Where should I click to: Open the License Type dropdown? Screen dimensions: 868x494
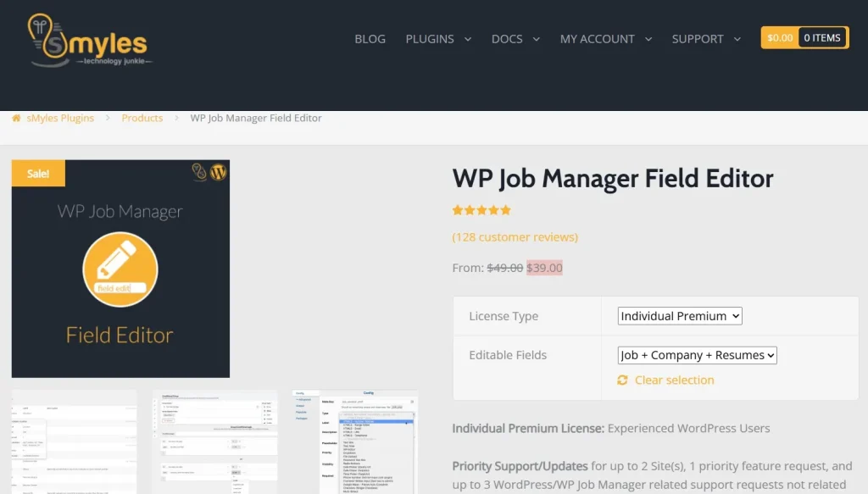coord(680,316)
